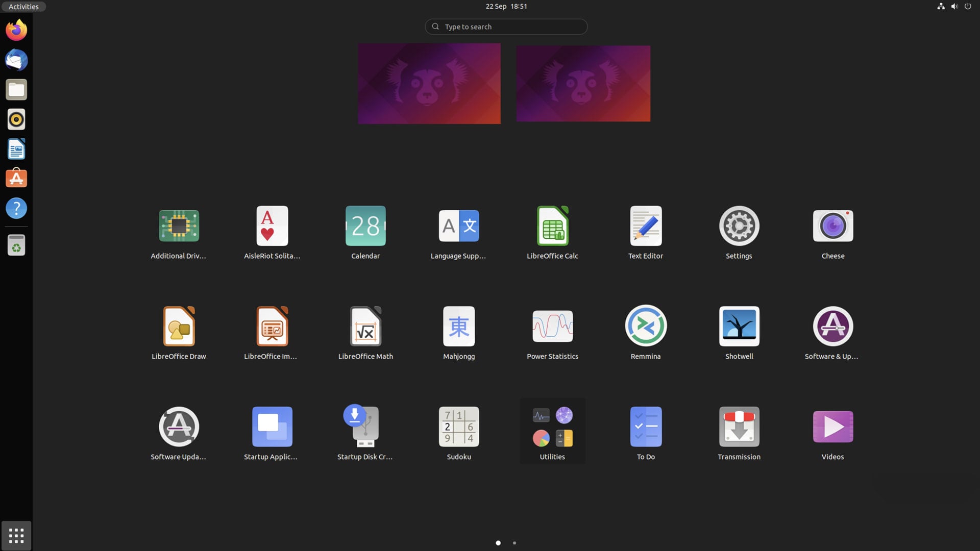Viewport: 980px width, 551px height.
Task: Open LibreOffice Math formula editor
Action: [x=365, y=325]
